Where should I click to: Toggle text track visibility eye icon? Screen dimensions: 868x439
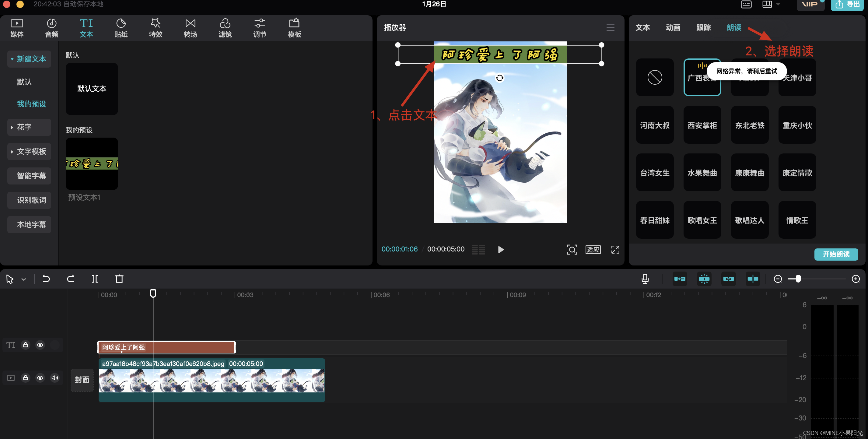pyautogui.click(x=40, y=345)
